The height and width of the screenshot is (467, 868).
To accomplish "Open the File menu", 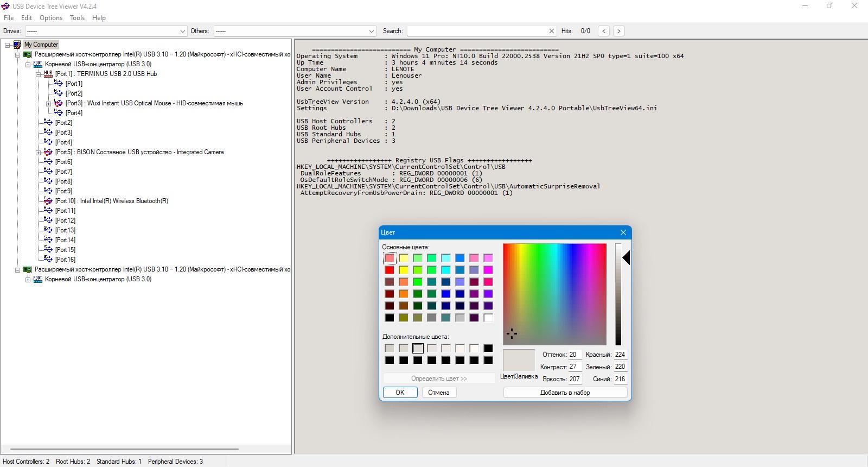I will pyautogui.click(x=9, y=18).
